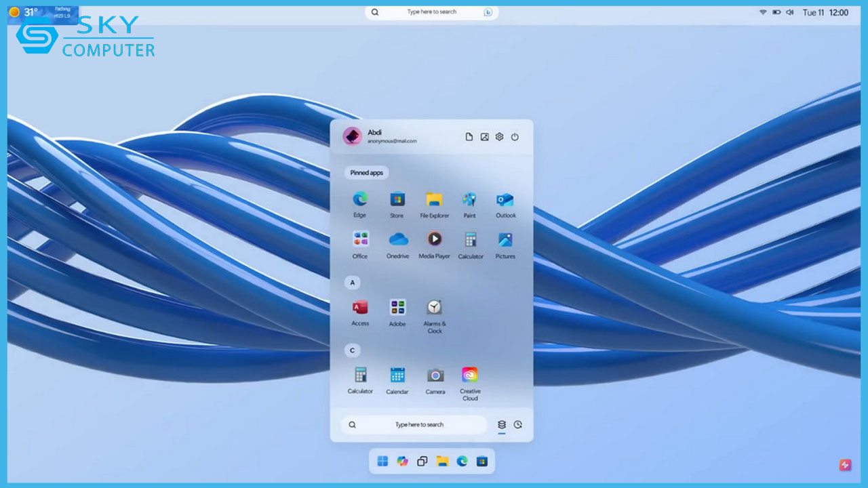The image size is (868, 488).
Task: Open Task View from the taskbar
Action: [x=421, y=461]
